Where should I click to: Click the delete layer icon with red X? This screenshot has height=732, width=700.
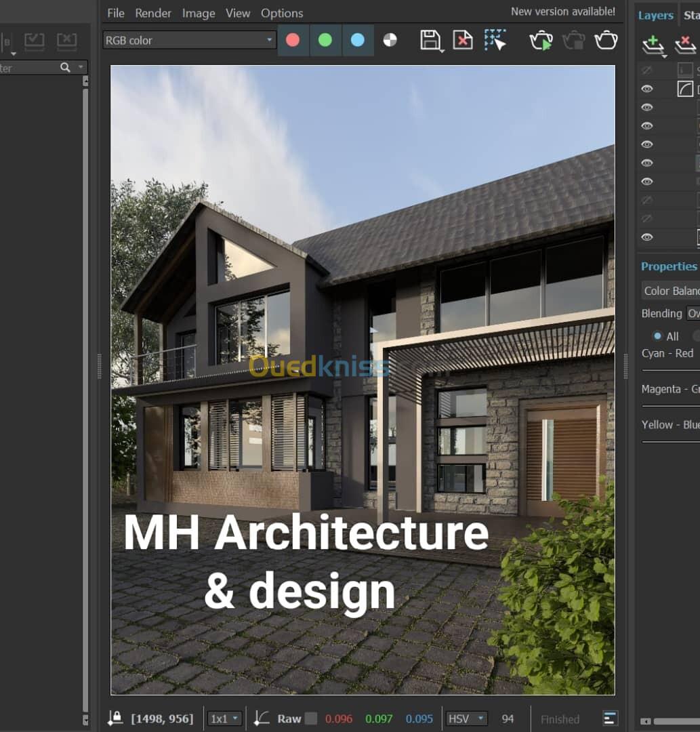pos(685,45)
